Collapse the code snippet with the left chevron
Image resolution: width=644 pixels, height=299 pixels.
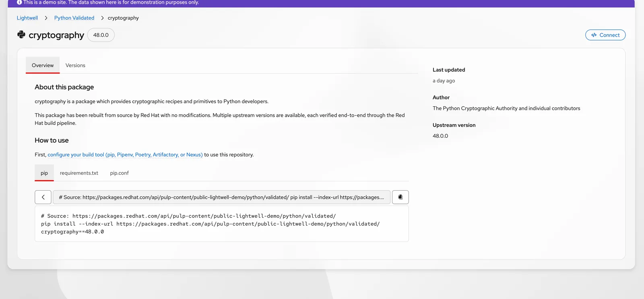pyautogui.click(x=43, y=197)
